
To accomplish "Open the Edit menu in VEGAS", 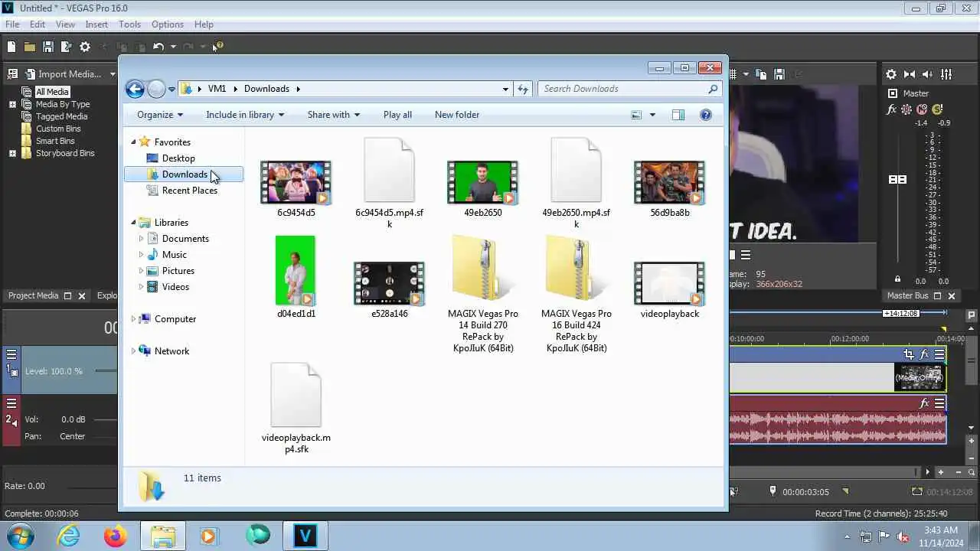I will tap(38, 24).
